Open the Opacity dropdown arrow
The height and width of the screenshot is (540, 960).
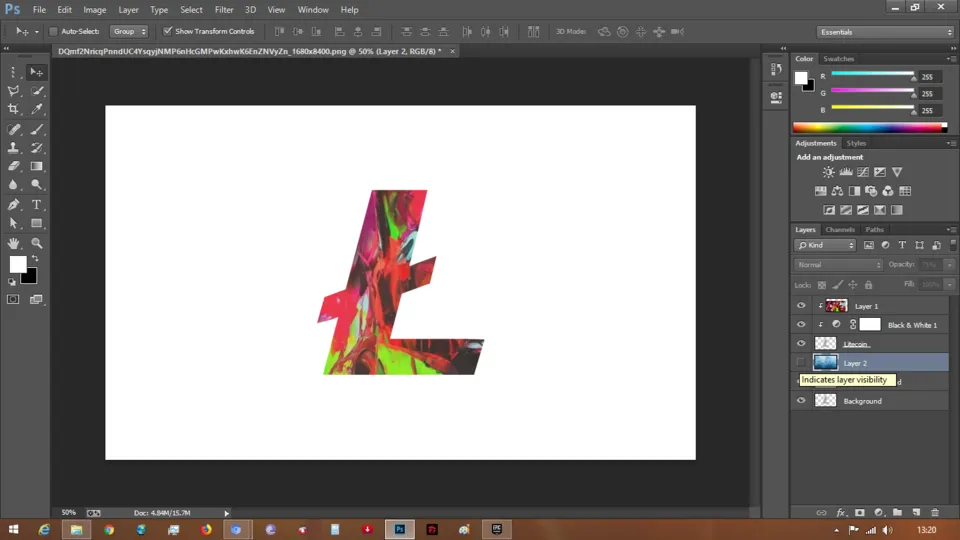click(x=950, y=264)
